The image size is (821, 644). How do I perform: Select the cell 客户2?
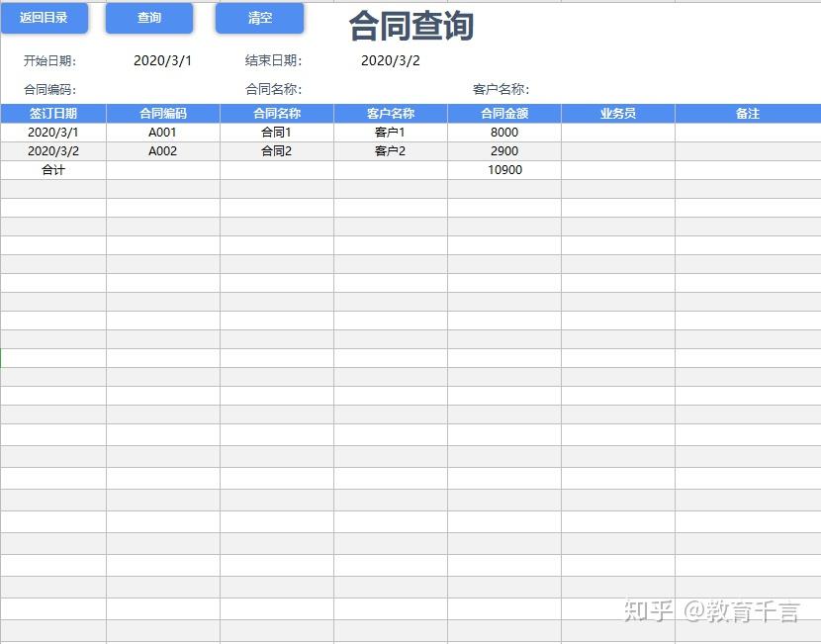[391, 151]
